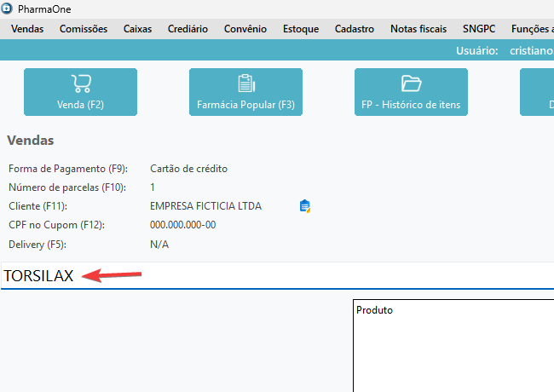
Task: Click the client name 'EMPRESA FICTICIA LTDA'
Action: [x=205, y=206]
